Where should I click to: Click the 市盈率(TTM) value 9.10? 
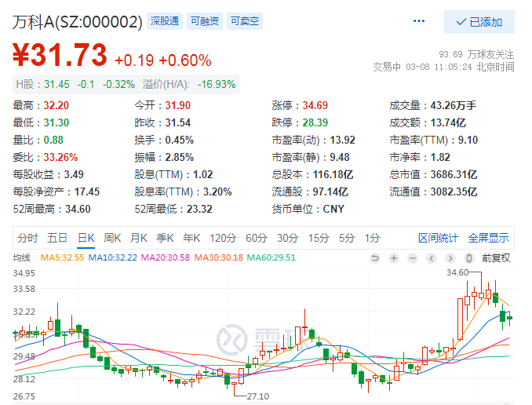click(468, 140)
